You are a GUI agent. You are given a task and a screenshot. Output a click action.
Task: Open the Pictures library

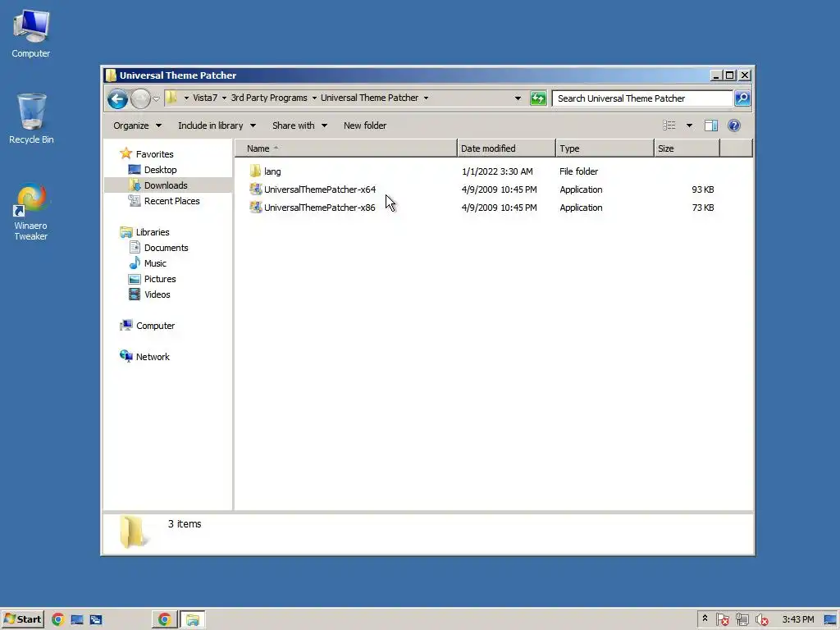point(152,279)
